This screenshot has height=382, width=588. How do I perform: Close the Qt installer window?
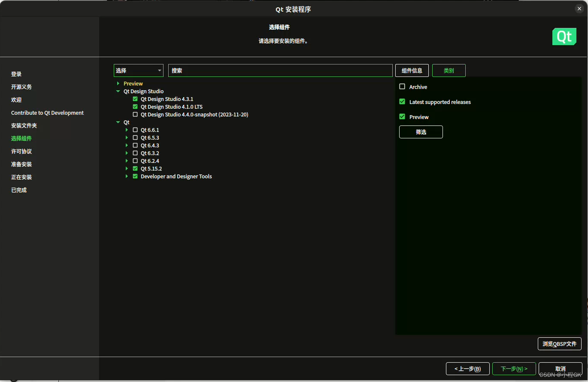579,9
